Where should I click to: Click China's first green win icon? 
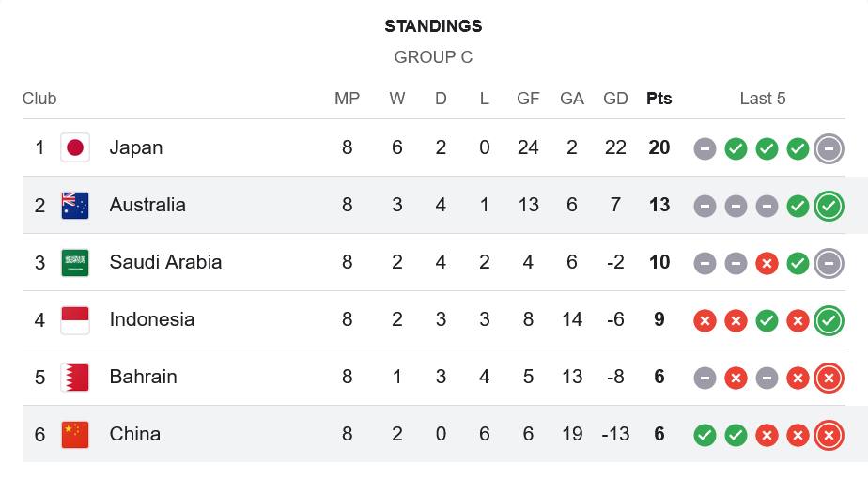pyautogui.click(x=705, y=435)
